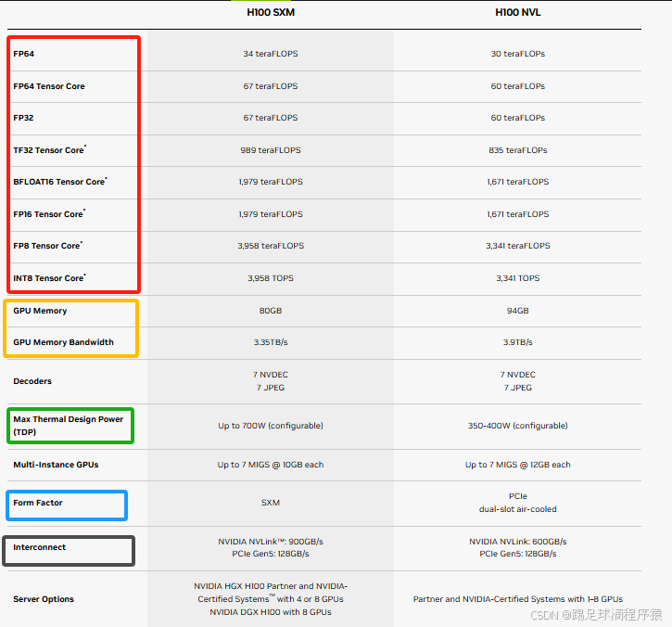Click the GPU Memory row label
Screen dimensions: 672x627
[x=40, y=311]
